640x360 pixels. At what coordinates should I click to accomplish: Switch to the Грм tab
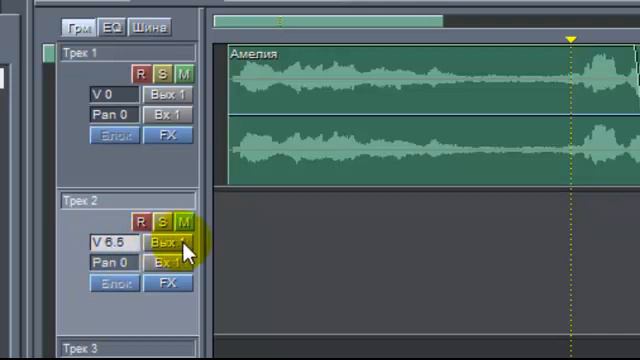click(79, 28)
